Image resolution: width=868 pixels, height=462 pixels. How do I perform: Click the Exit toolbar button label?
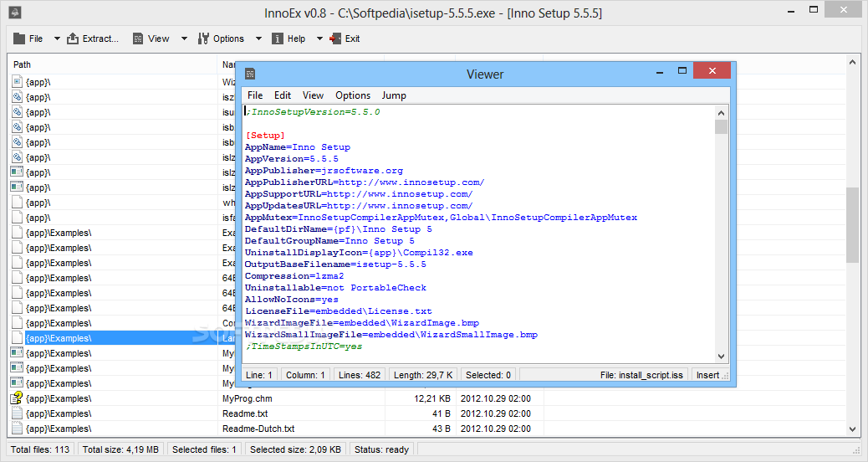(353, 38)
